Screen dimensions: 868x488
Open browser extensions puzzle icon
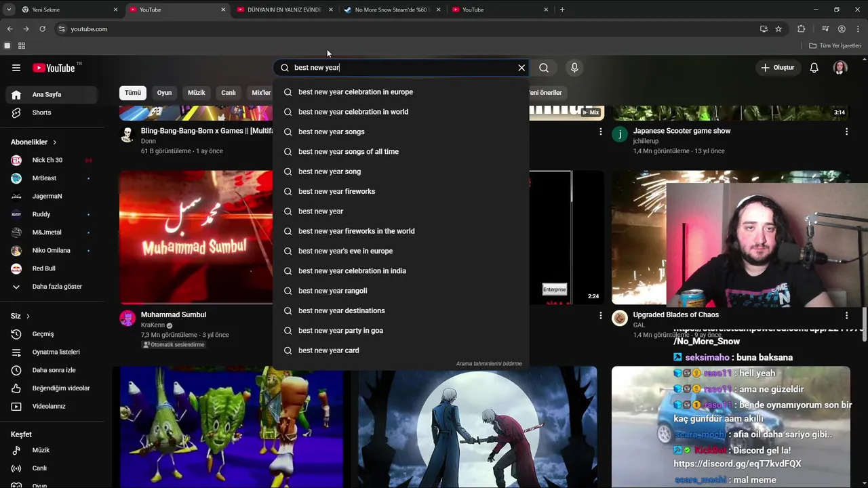tap(802, 29)
